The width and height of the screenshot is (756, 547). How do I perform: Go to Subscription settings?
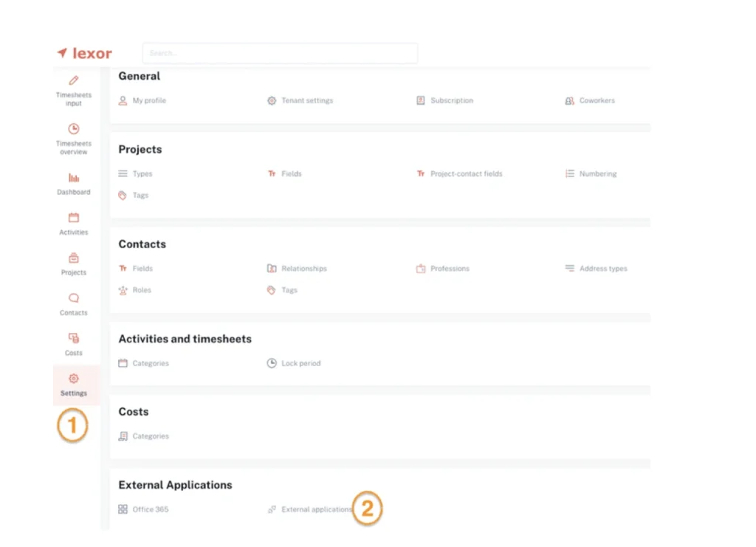point(451,100)
